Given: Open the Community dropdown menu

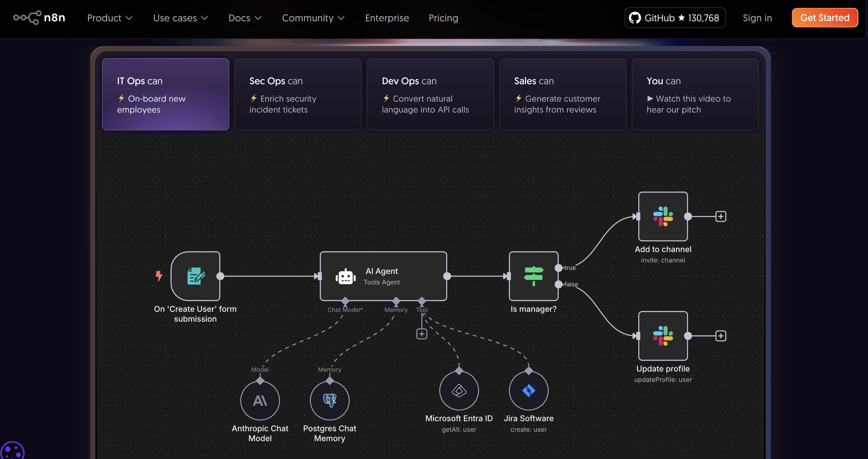Looking at the screenshot, I should tap(313, 18).
